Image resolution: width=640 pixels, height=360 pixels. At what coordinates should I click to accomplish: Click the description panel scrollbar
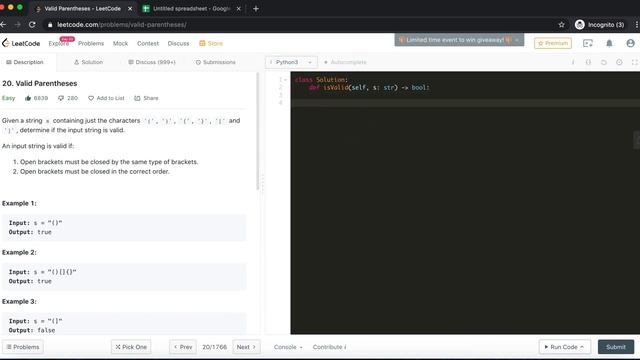click(x=258, y=131)
